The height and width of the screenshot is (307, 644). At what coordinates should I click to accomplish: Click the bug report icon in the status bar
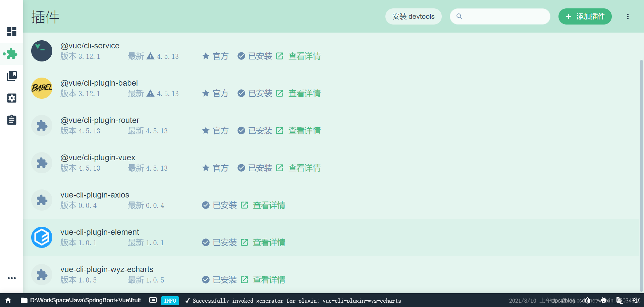pos(604,300)
